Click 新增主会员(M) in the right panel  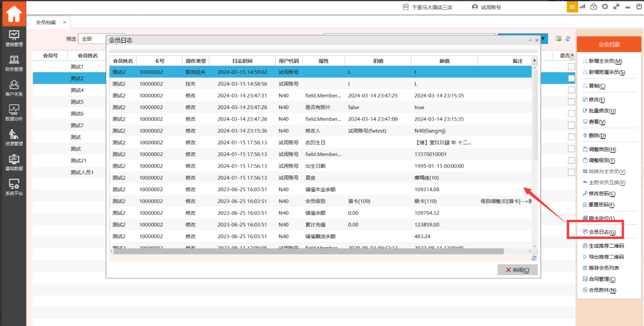point(605,61)
